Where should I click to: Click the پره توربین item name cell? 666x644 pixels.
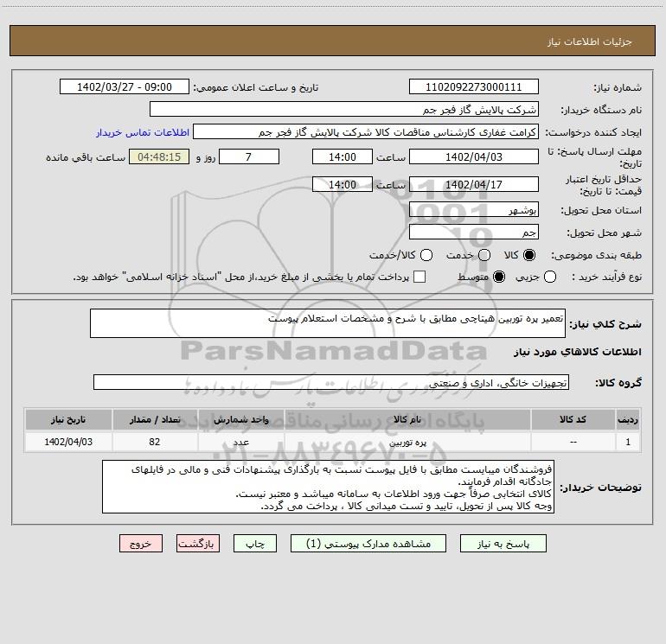(x=407, y=443)
